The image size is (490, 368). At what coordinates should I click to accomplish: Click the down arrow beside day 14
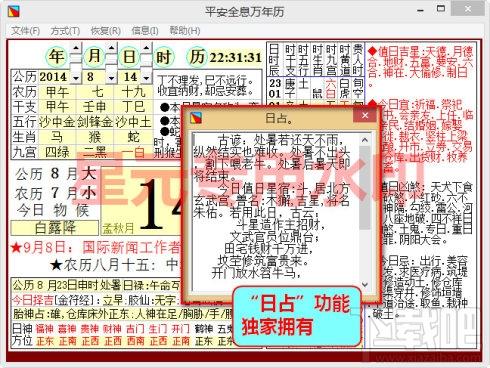[x=146, y=78]
